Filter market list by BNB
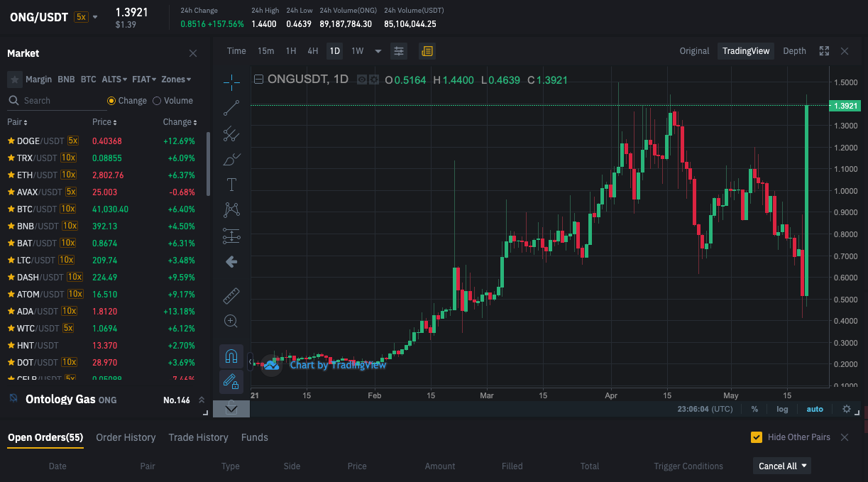The height and width of the screenshot is (482, 868). pyautogui.click(x=66, y=80)
